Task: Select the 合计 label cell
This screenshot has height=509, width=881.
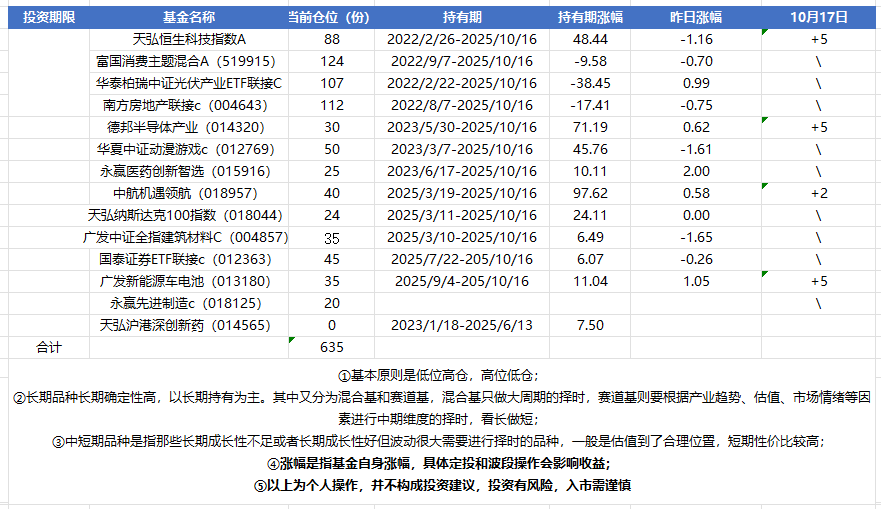Action: (x=49, y=347)
